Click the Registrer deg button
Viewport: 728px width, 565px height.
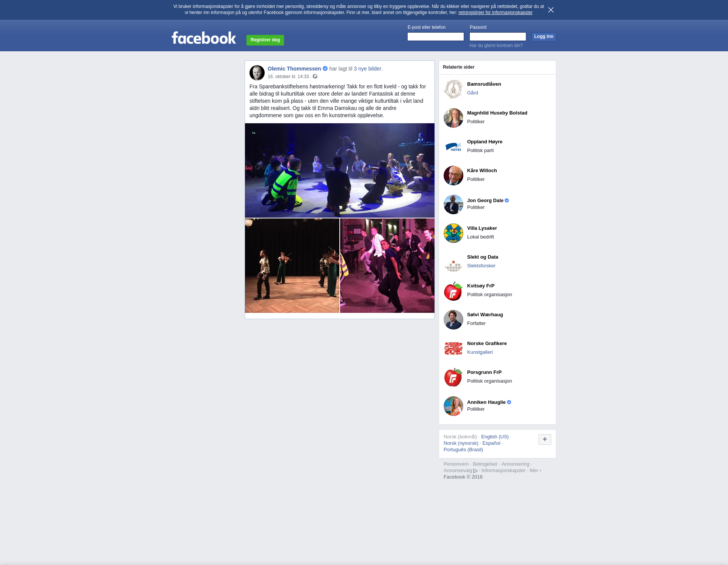tap(265, 40)
